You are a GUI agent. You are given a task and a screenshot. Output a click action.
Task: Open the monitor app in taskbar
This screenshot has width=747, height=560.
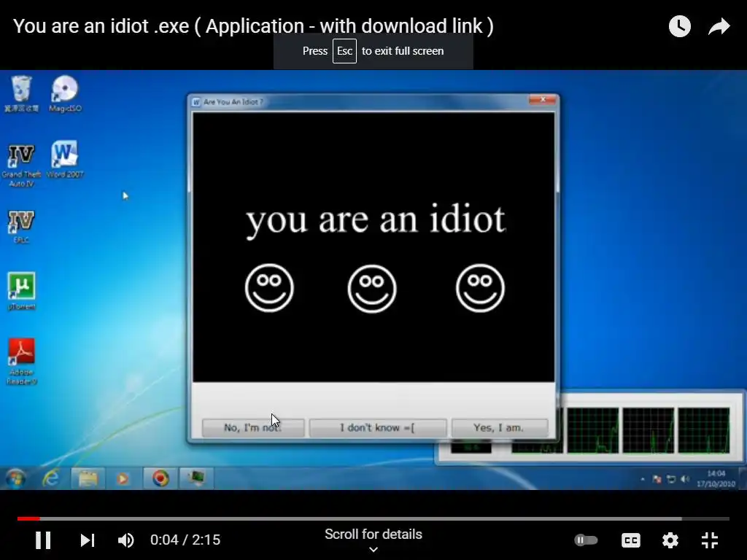196,478
